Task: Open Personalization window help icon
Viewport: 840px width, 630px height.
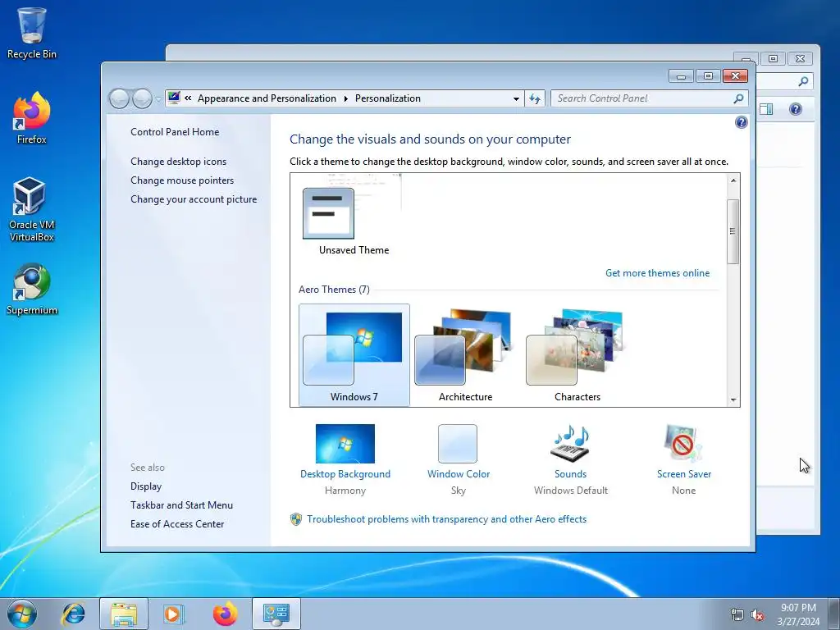Action: pyautogui.click(x=741, y=123)
